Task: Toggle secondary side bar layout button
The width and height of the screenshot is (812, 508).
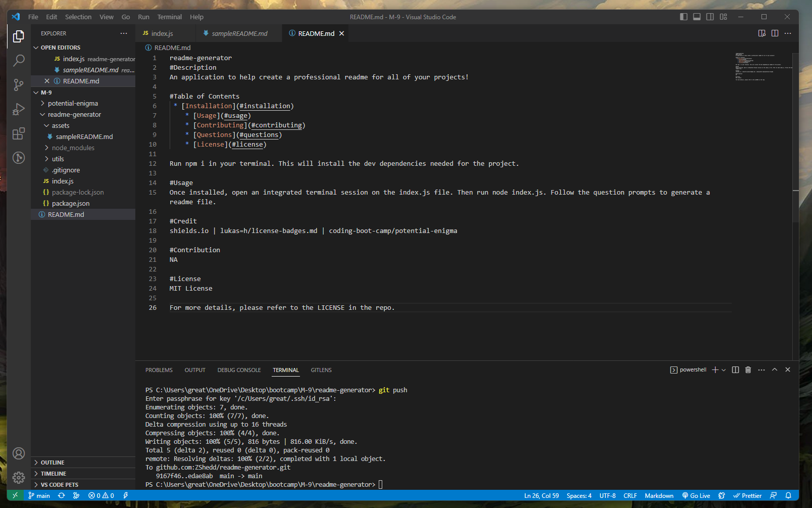Action: (710, 17)
